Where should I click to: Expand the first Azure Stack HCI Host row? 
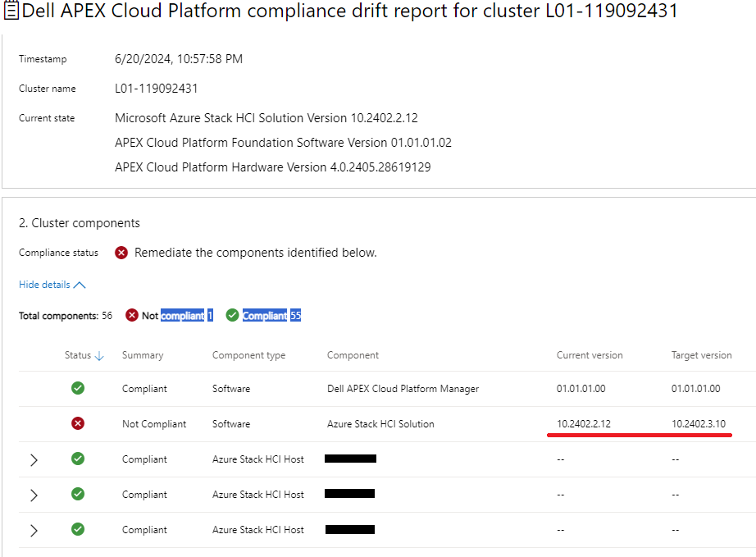(34, 459)
